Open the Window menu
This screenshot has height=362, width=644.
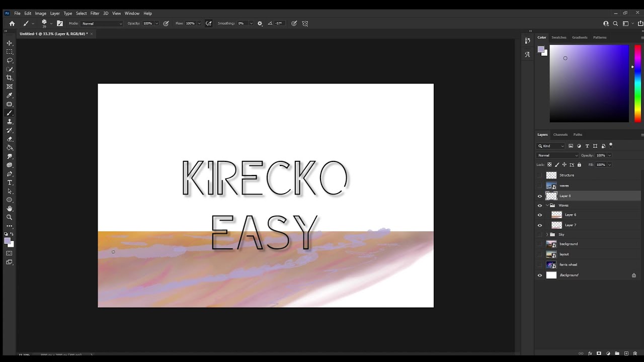[x=132, y=13]
